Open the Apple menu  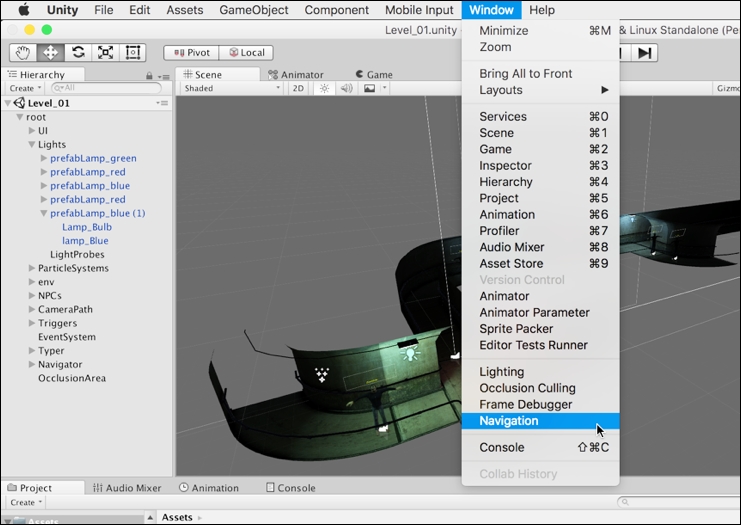[x=23, y=9]
